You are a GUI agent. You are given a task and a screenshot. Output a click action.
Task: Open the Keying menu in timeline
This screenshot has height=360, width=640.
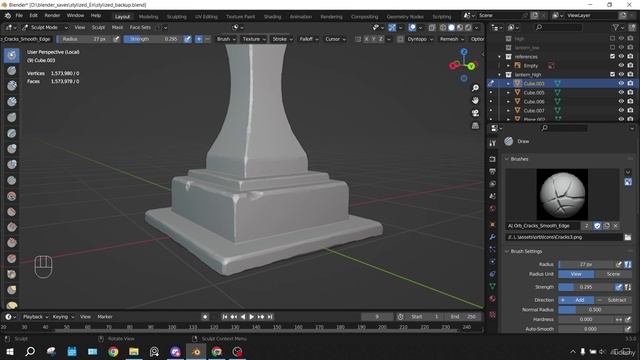click(63, 317)
